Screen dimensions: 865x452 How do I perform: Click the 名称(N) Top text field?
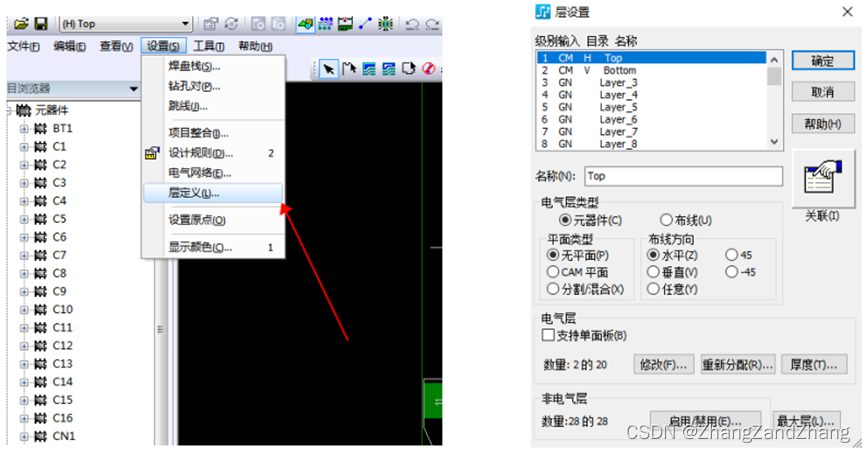click(684, 176)
